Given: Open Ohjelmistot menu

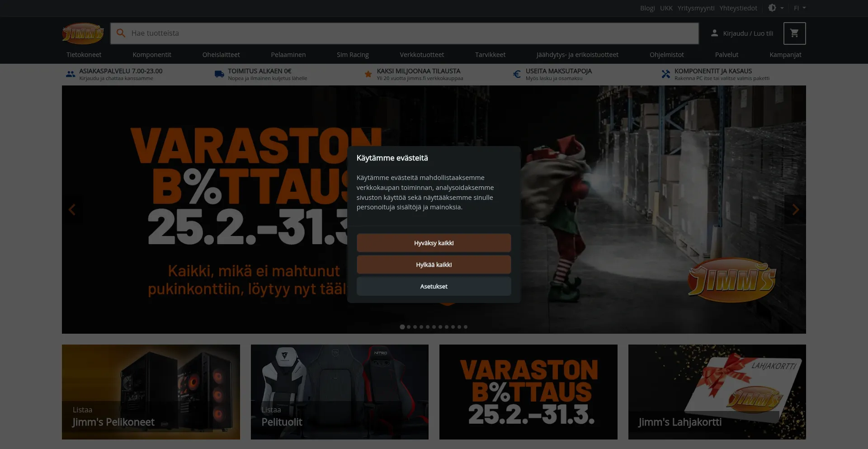Looking at the screenshot, I should pyautogui.click(x=667, y=55).
